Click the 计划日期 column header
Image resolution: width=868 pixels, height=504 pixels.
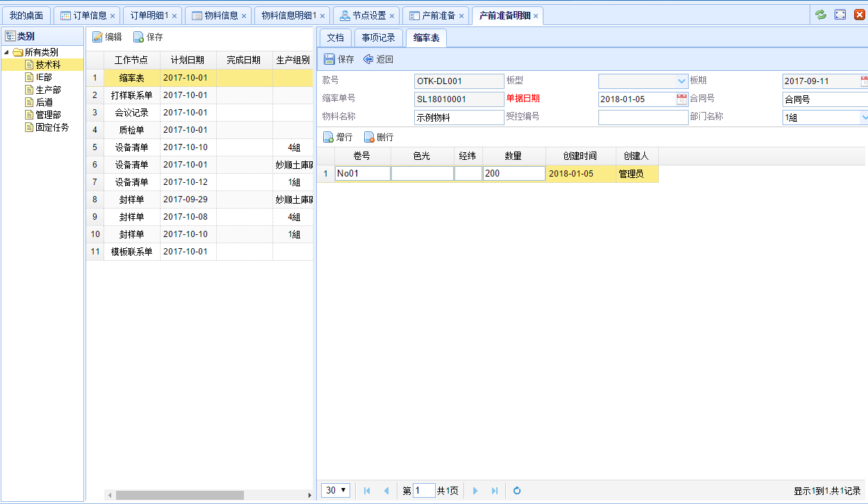[188, 60]
